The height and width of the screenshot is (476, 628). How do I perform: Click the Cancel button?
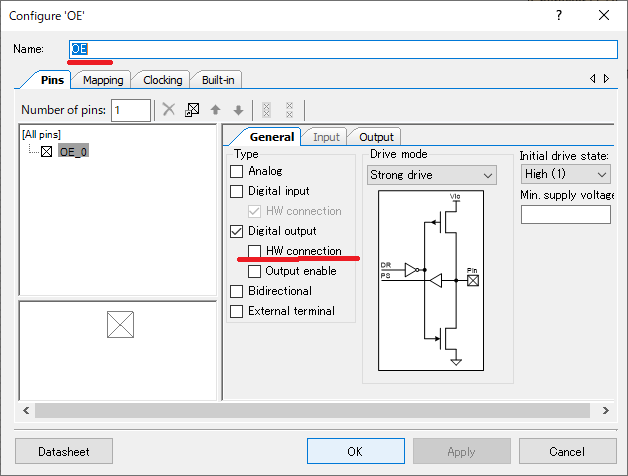click(568, 451)
